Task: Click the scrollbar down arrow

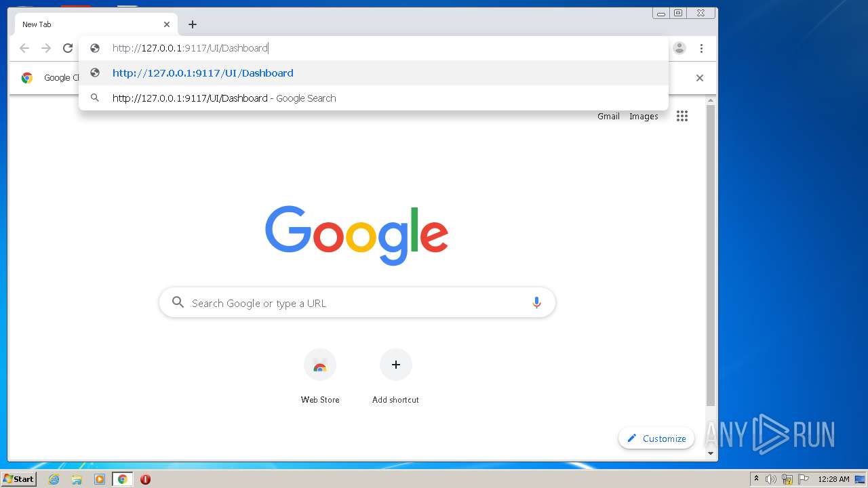Action: click(711, 453)
